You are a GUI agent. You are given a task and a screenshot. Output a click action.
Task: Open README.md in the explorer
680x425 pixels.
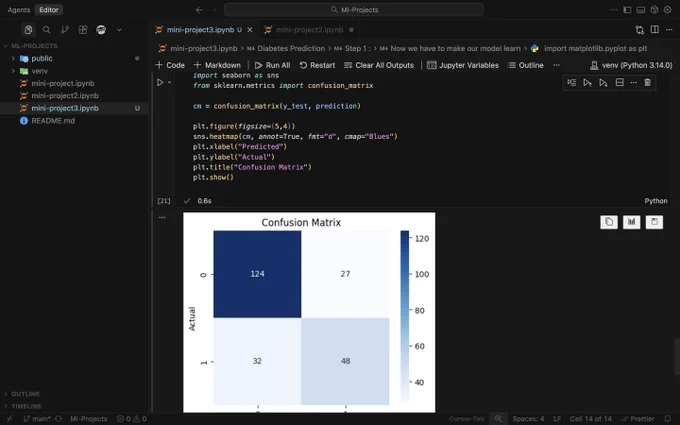(53, 121)
